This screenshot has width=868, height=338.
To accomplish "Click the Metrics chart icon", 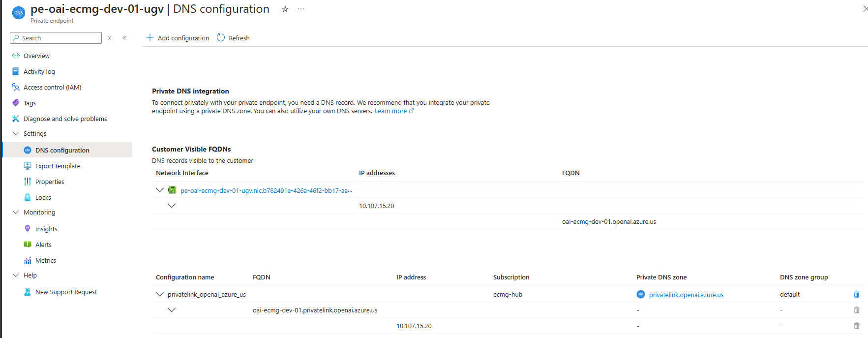I will click(28, 260).
